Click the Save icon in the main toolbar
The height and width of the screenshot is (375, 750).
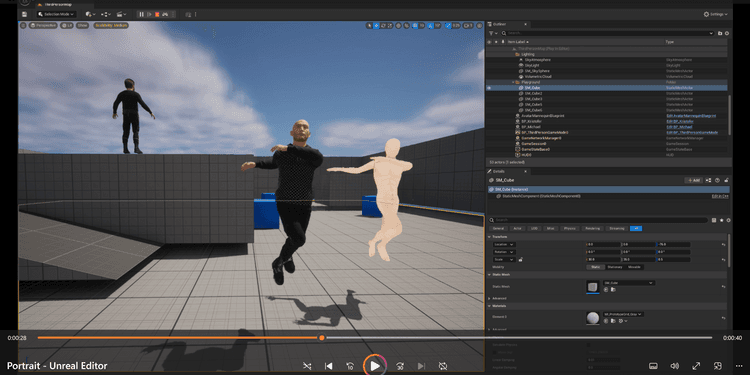pos(24,15)
